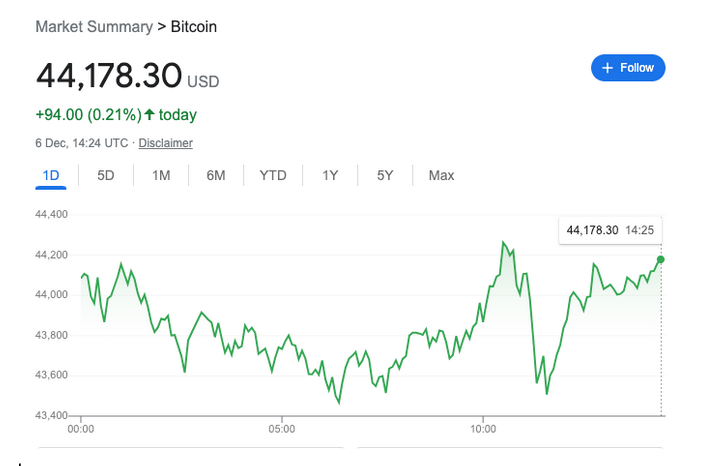Image resolution: width=709 pixels, height=466 pixels.
Task: Select the 6M time range
Action: 216,176
